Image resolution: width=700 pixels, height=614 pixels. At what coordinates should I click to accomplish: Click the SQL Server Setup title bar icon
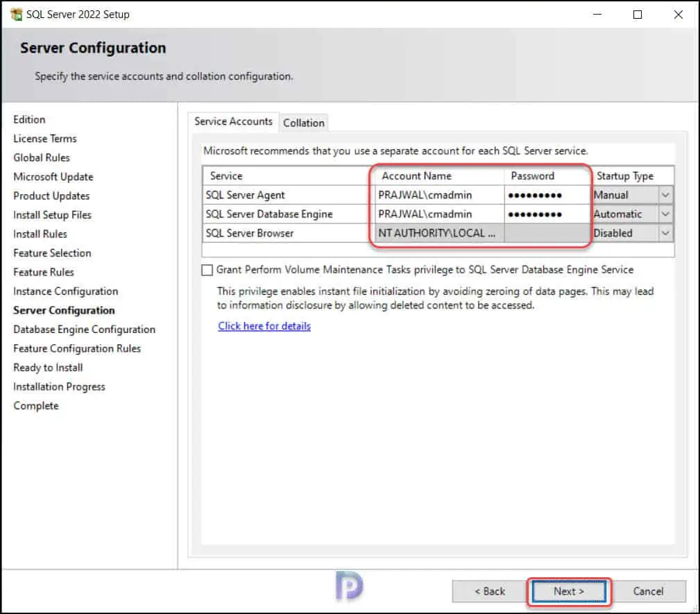click(16, 15)
